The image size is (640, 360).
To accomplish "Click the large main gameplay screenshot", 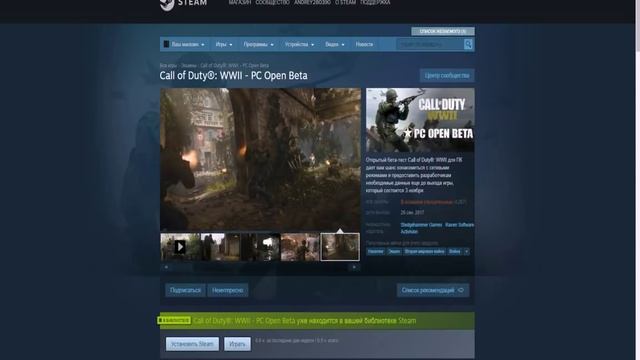I will point(260,159).
